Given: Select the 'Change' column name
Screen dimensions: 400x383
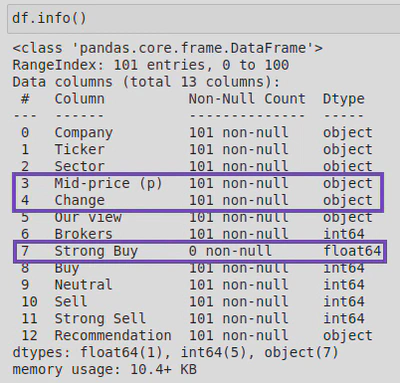Looking at the screenshot, I should (80, 201).
